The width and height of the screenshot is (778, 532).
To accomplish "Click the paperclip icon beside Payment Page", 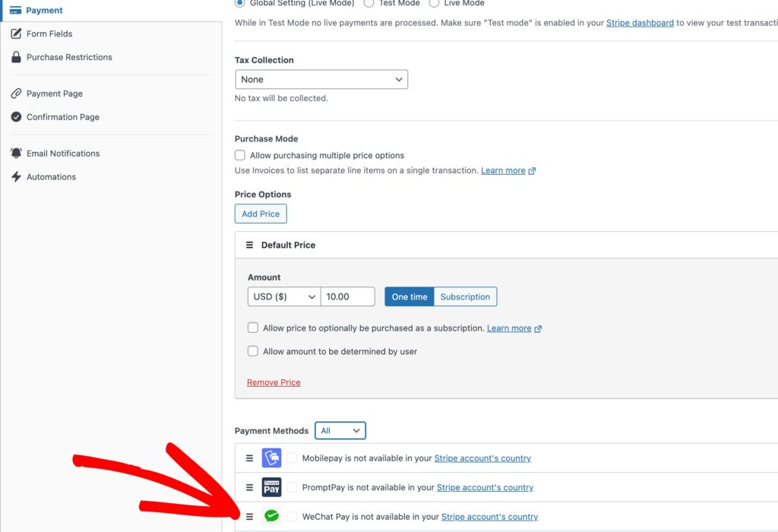I will (x=17, y=93).
